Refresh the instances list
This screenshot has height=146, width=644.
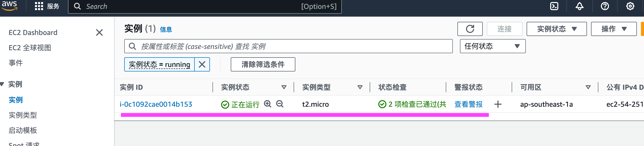pyautogui.click(x=470, y=29)
